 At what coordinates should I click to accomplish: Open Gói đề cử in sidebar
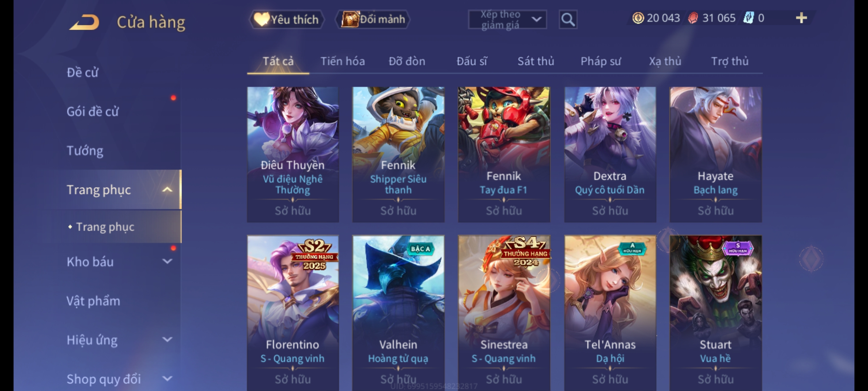pos(93,112)
